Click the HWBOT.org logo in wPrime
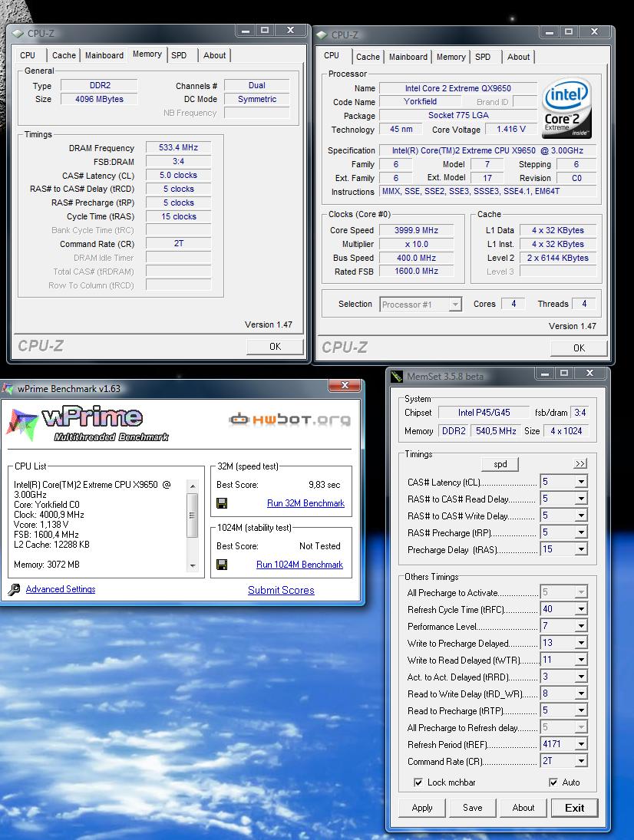 (x=290, y=419)
